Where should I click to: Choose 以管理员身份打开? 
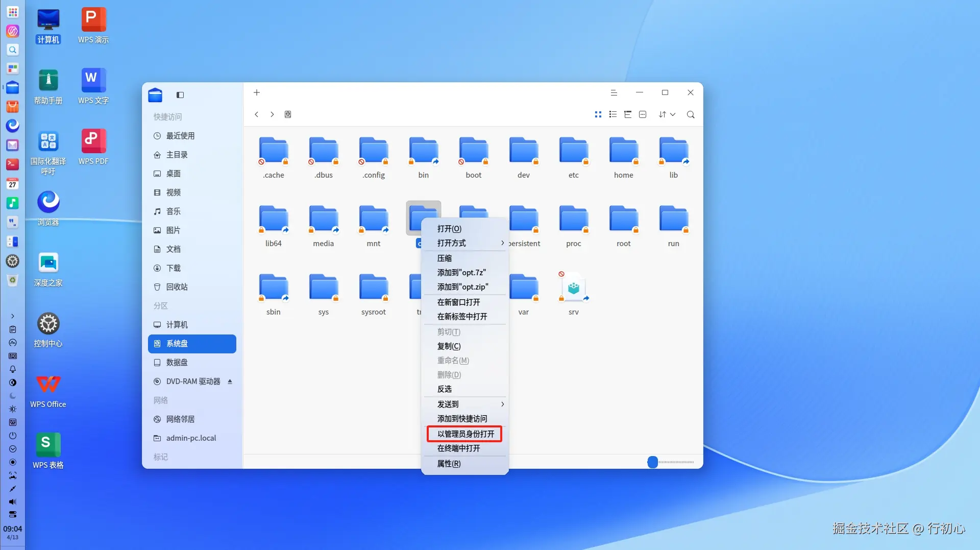click(465, 434)
